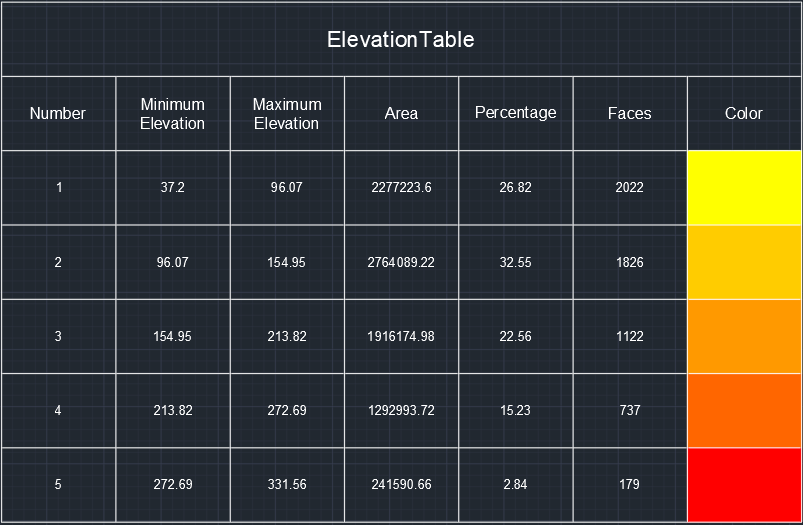Image resolution: width=803 pixels, height=525 pixels.
Task: Click the area value 2764089.22
Action: point(401,262)
